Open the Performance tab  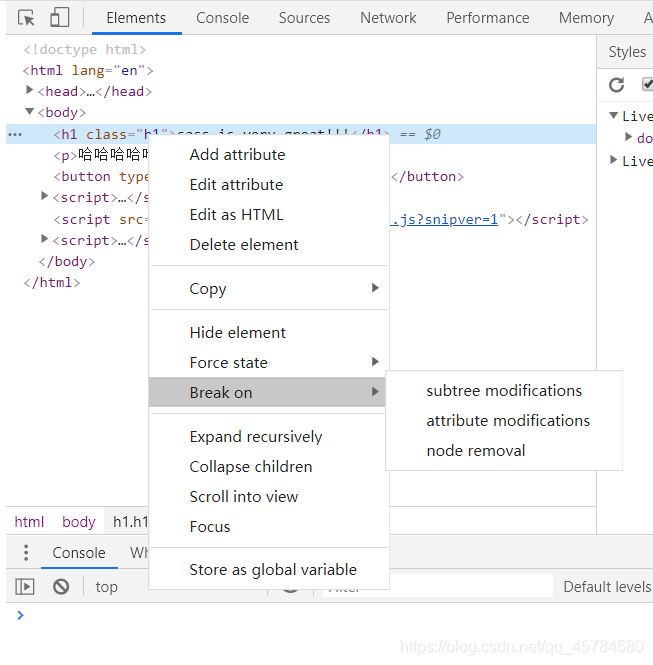[x=488, y=18]
